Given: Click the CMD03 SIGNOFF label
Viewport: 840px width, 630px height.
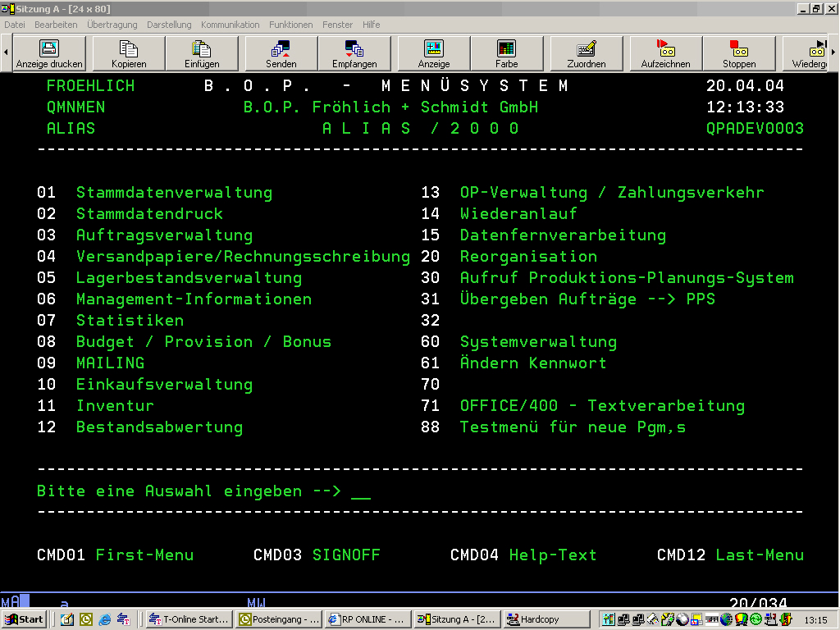Looking at the screenshot, I should [317, 555].
